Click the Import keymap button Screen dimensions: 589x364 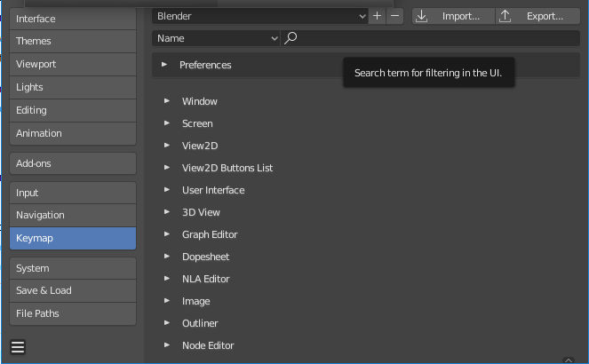tap(453, 16)
